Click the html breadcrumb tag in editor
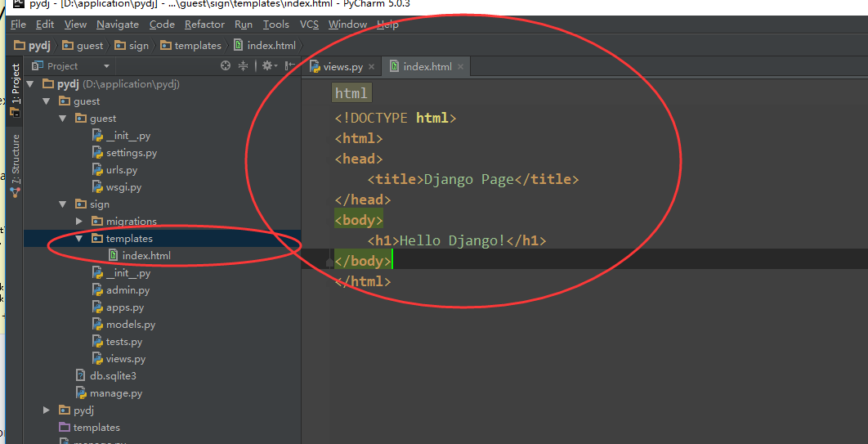The image size is (868, 444). [x=351, y=93]
